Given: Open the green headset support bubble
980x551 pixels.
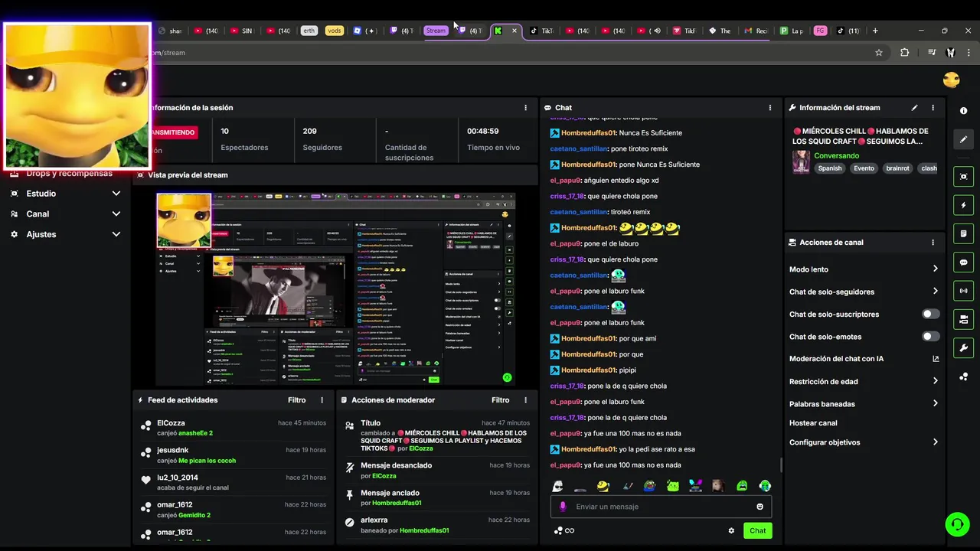Looking at the screenshot, I should pos(957,524).
